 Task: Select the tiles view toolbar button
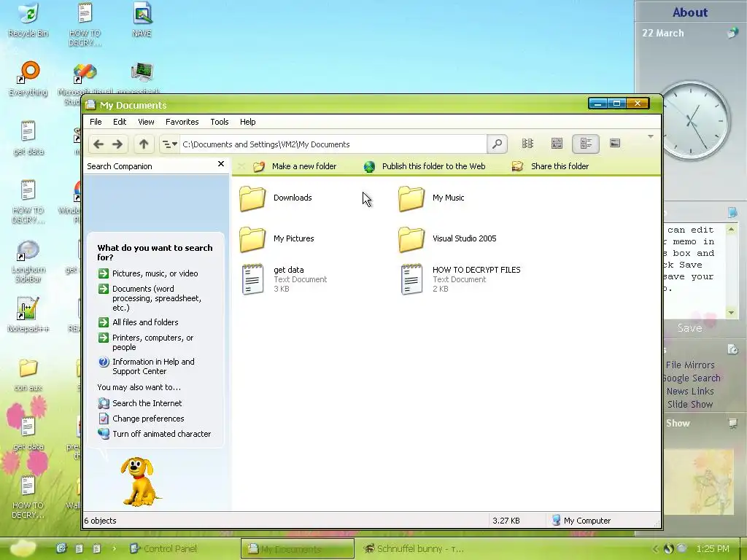(x=586, y=144)
